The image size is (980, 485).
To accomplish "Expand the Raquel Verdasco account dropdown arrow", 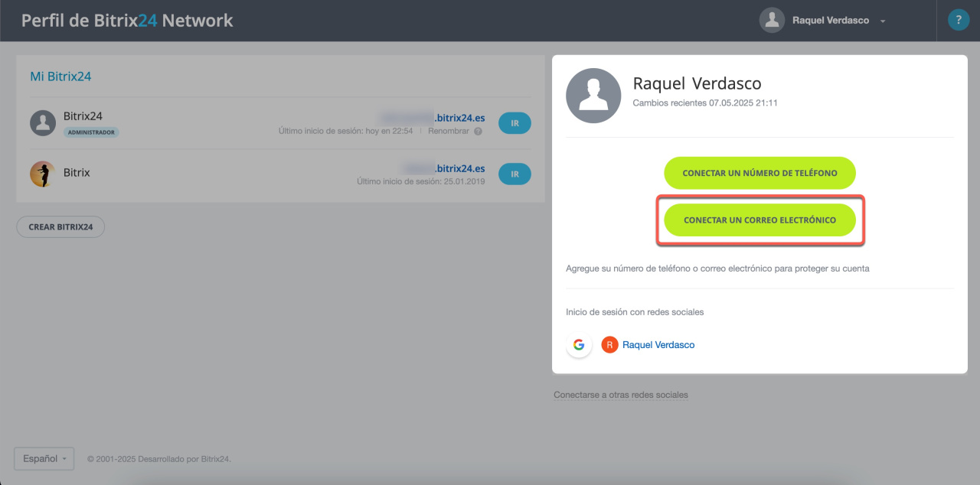I will pos(883,21).
